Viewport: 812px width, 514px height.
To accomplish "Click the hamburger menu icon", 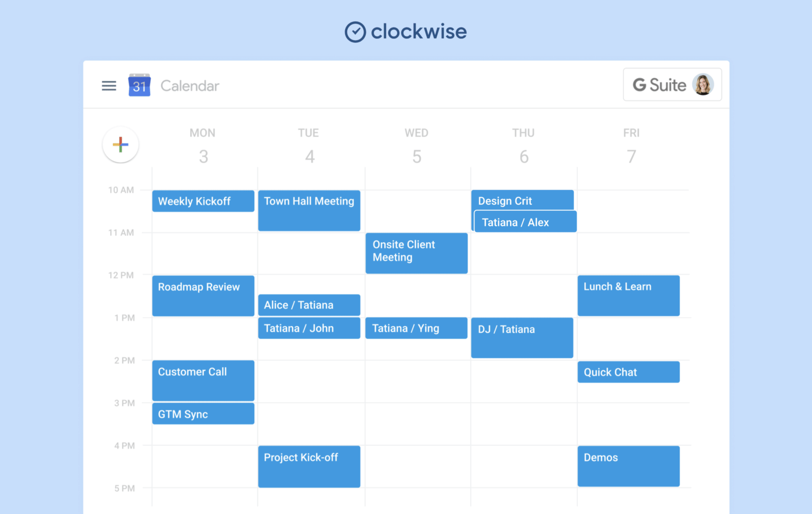I will (x=109, y=85).
